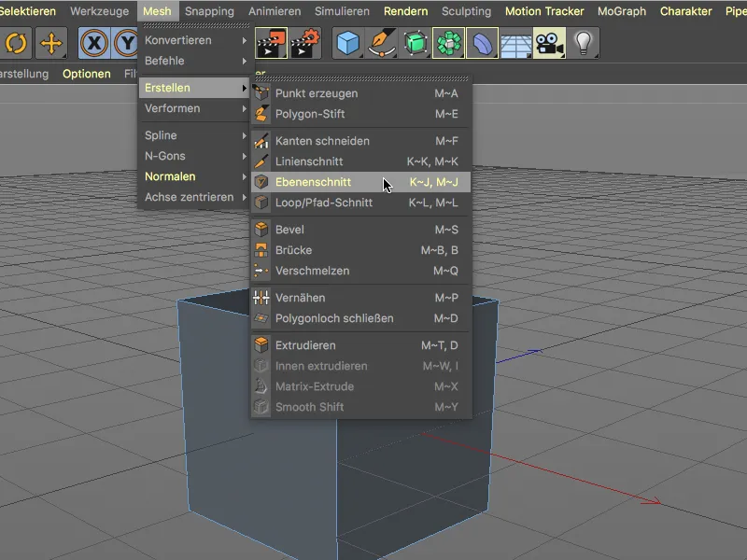
Task: Expand the Erstellen submenu
Action: coord(194,88)
